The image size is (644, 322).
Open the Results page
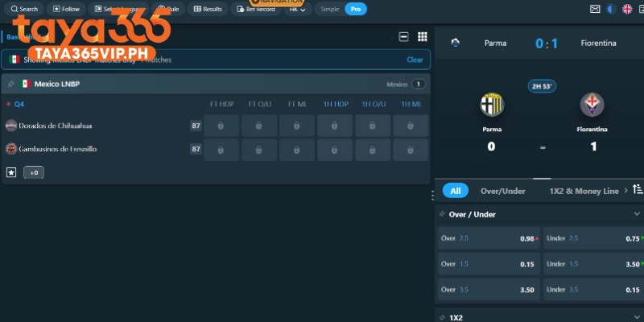click(x=208, y=9)
